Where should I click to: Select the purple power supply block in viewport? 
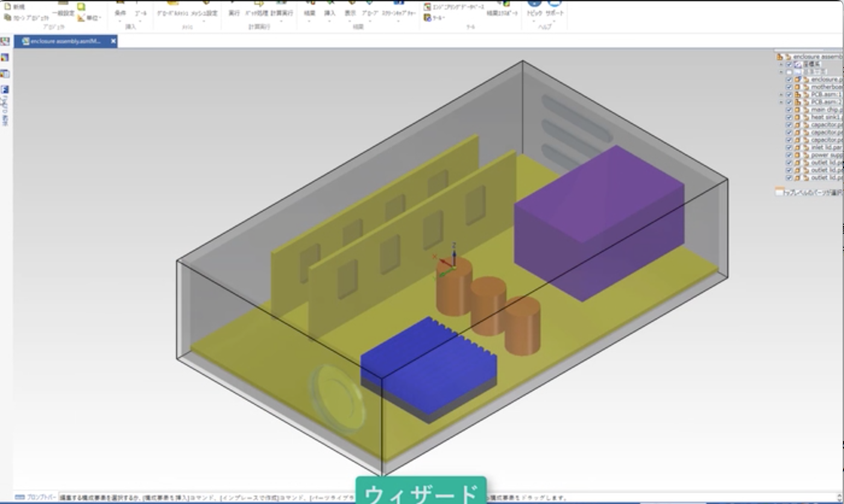click(599, 223)
